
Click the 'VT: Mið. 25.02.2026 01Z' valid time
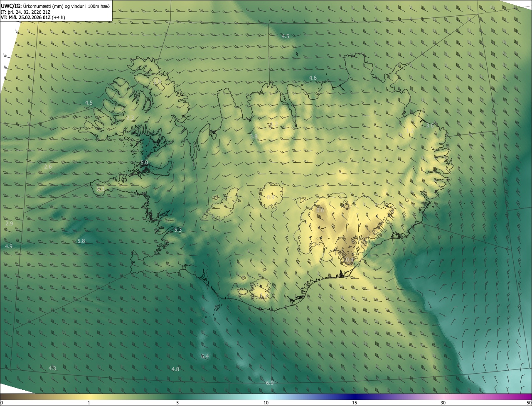26,17
